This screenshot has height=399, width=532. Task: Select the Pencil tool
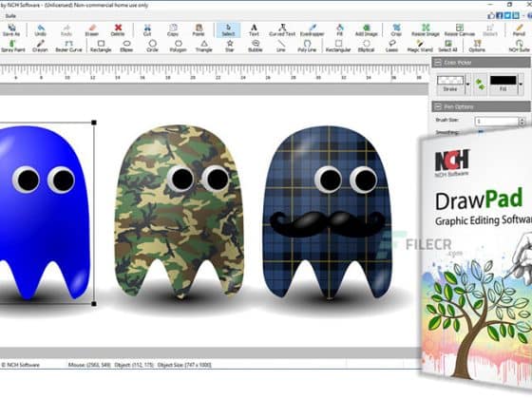tap(519, 29)
